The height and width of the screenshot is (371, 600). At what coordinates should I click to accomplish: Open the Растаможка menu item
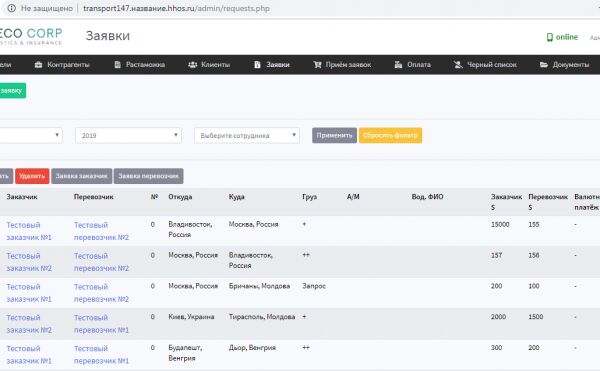(145, 65)
